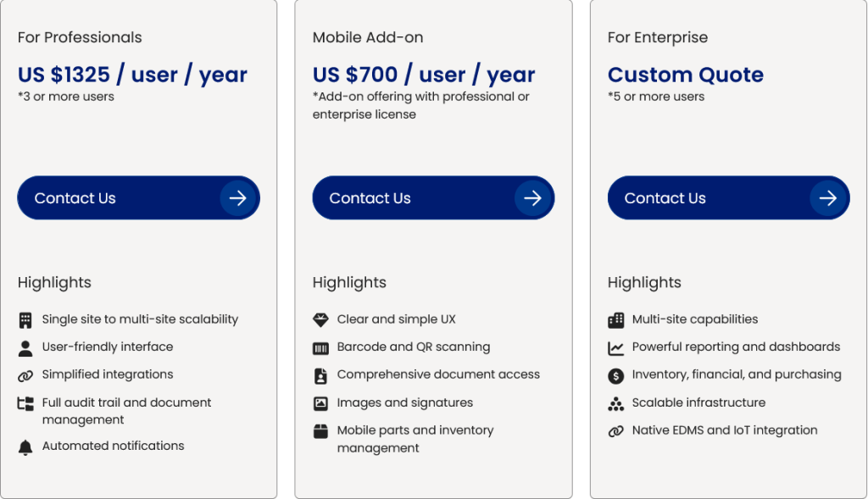Screen dimensions: 868x499
Task: Click the Native EDMS and IoT integration text
Action: (725, 430)
